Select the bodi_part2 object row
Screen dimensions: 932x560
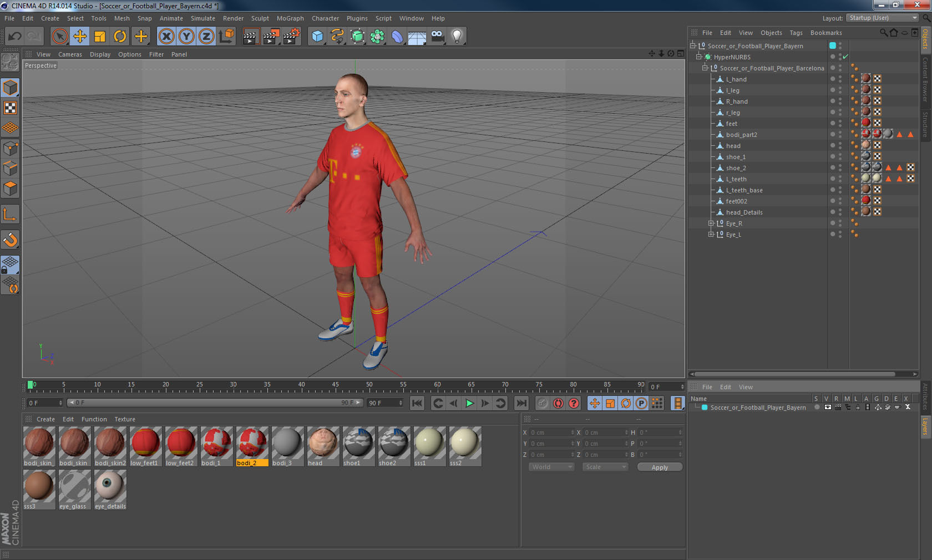click(x=741, y=135)
